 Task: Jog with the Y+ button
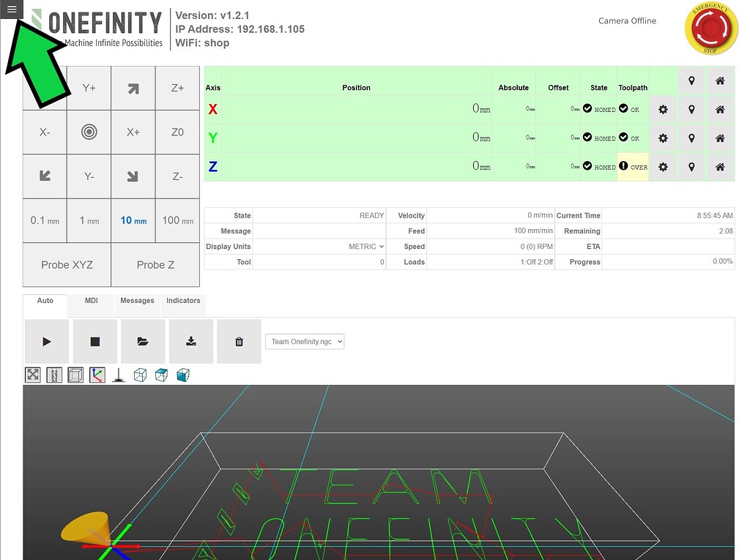(89, 88)
